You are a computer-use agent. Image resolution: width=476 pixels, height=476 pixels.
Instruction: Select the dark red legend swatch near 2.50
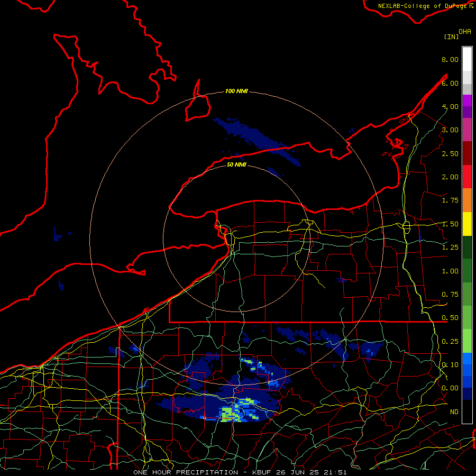coord(467,153)
